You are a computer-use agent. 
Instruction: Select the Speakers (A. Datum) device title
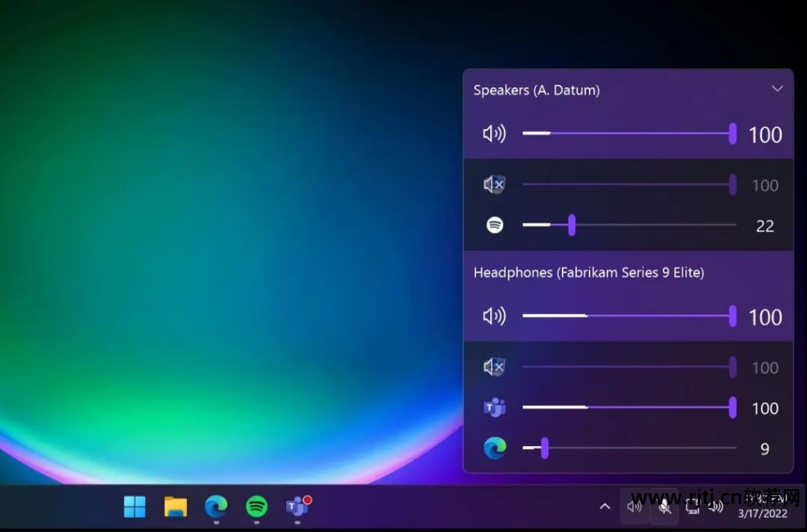pos(537,90)
